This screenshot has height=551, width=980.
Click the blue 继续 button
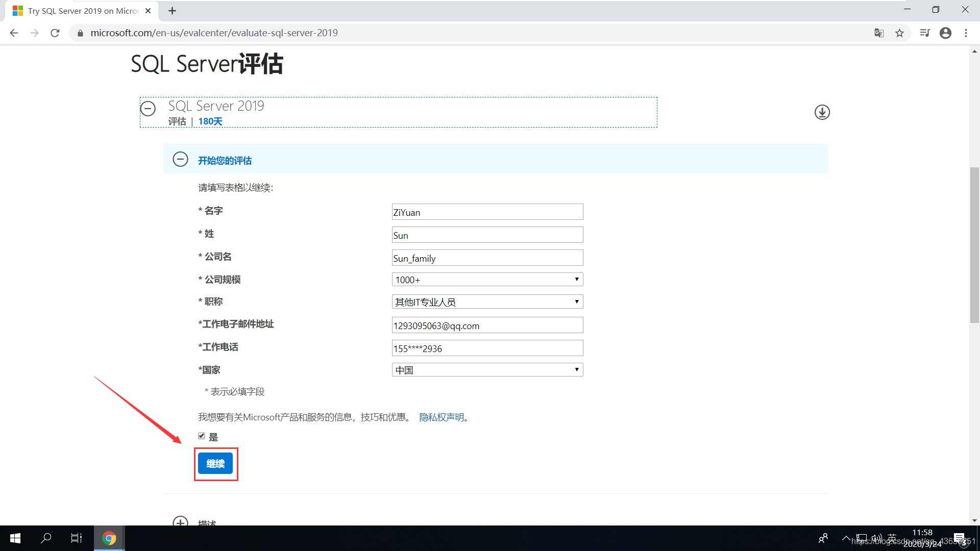pyautogui.click(x=215, y=464)
